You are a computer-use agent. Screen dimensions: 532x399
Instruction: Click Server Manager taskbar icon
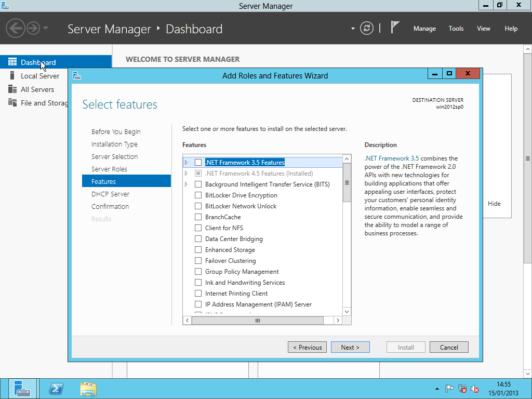point(23,389)
